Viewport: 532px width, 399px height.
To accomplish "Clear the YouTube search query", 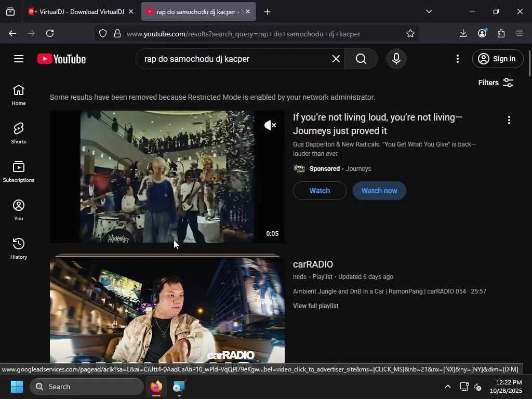I will 336,59.
